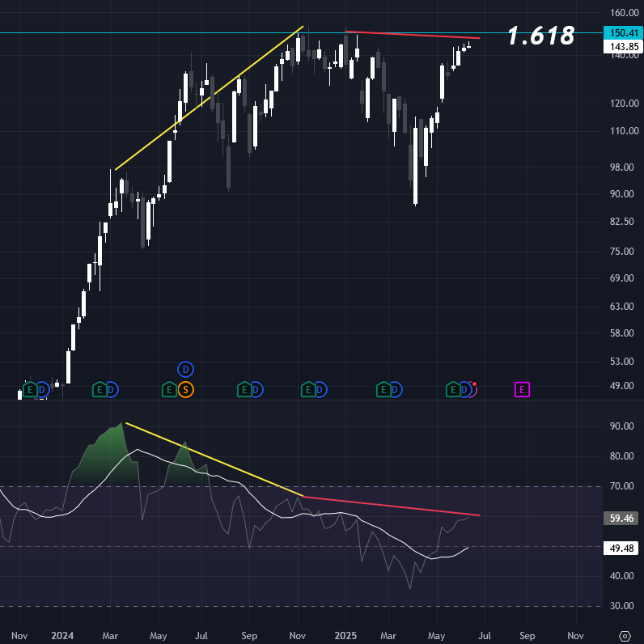The height and width of the screenshot is (644, 644).
Task: Select the current price label 143.85
Action: [624, 47]
